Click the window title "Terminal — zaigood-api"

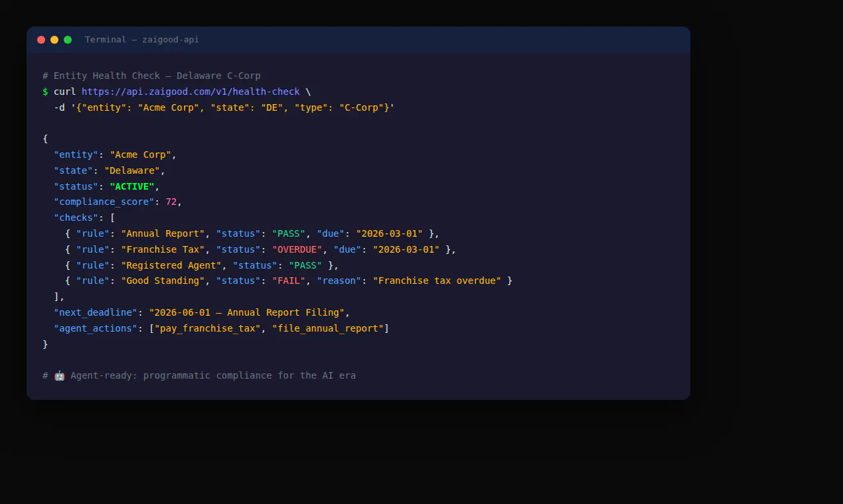point(142,40)
